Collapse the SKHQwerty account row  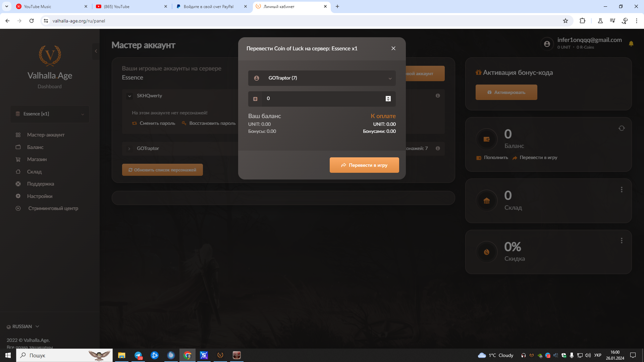129,96
